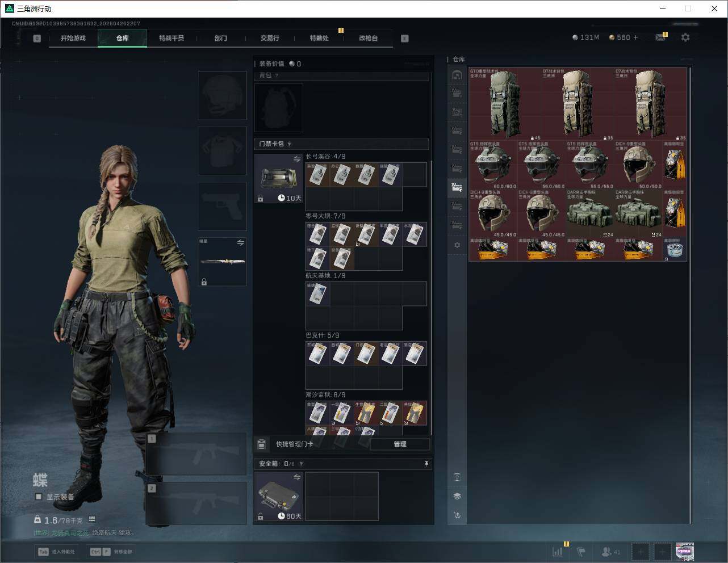Select the GTO重型战术包 backpack in warehouse

[x=505, y=104]
